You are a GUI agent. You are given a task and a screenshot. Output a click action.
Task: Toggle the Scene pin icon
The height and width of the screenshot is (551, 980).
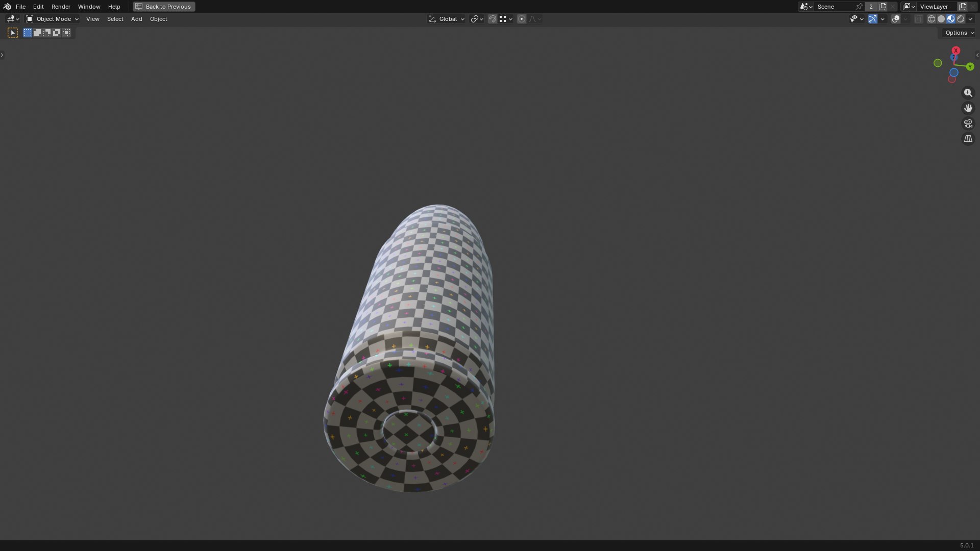859,7
